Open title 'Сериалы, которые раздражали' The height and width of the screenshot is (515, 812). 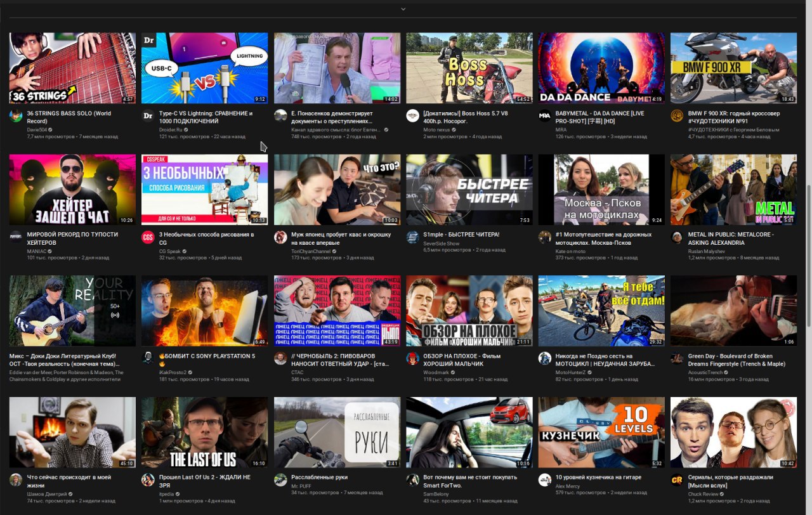point(731,481)
